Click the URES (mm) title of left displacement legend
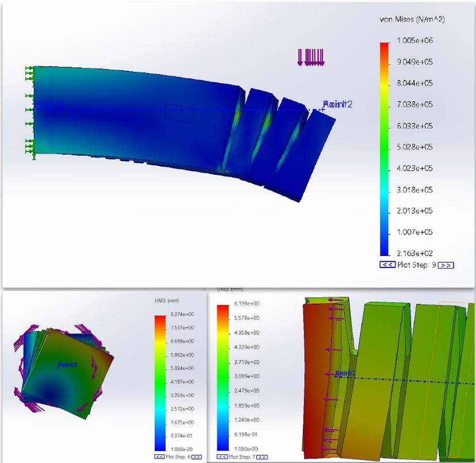The image size is (476, 463). tap(167, 300)
